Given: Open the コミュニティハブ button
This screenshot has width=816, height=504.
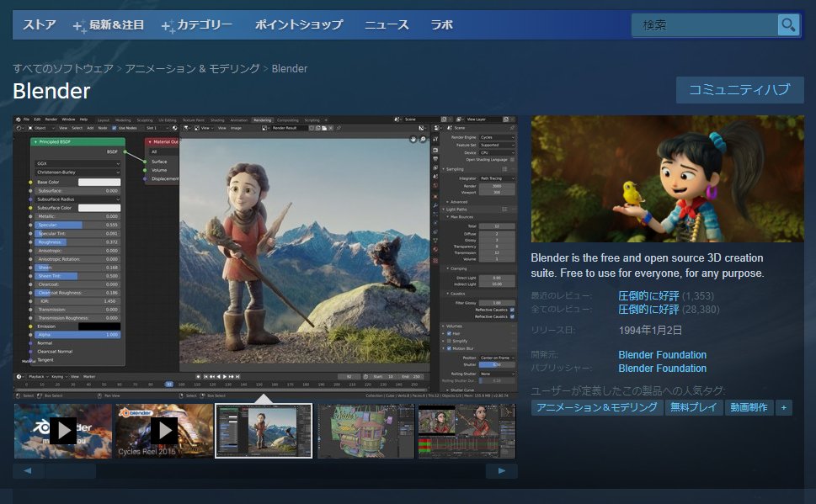Looking at the screenshot, I should coord(739,89).
